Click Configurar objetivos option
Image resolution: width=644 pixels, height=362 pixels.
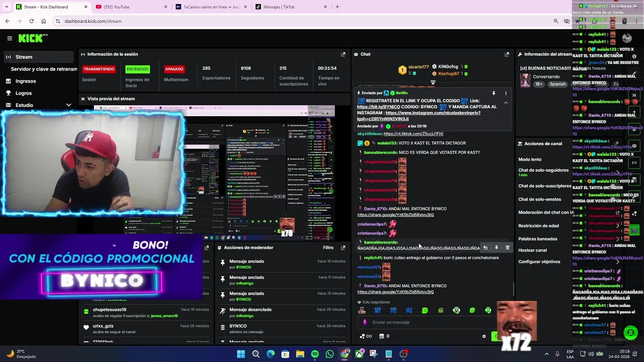click(x=539, y=262)
